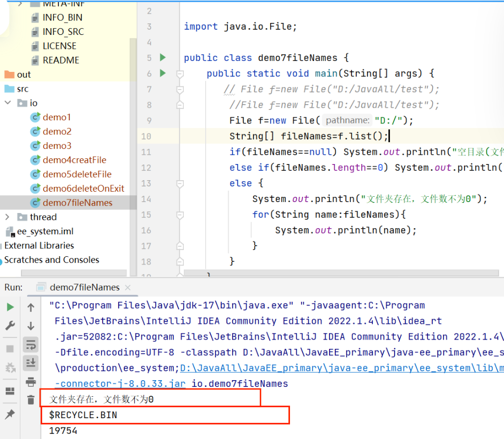The image size is (504, 439).
Task: Open demo1 class in project tree
Action: 57,117
